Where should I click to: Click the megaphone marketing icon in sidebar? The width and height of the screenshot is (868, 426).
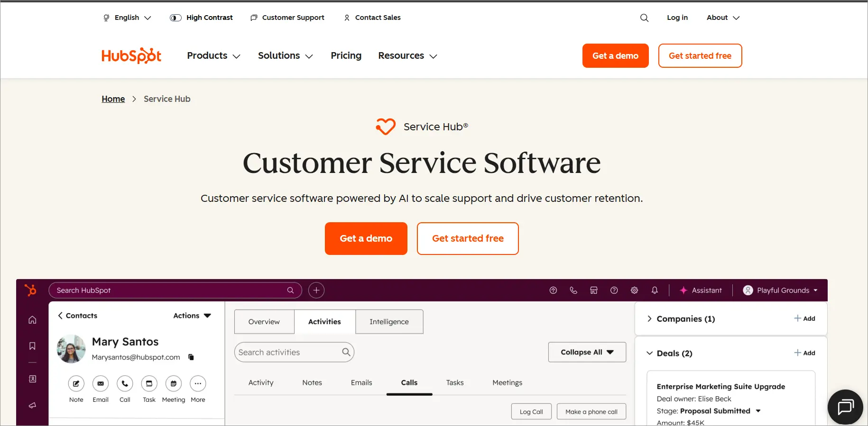pos(32,405)
